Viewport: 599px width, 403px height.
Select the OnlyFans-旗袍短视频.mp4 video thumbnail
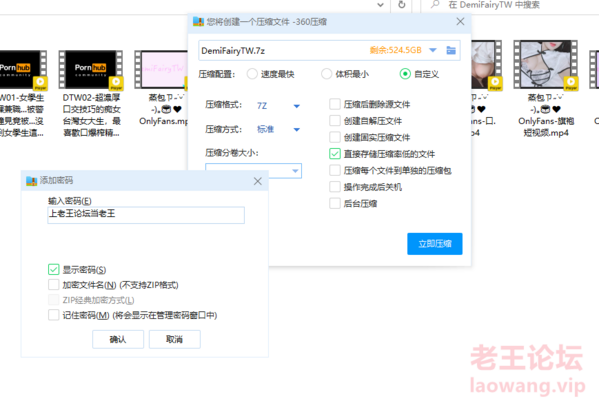point(546,65)
